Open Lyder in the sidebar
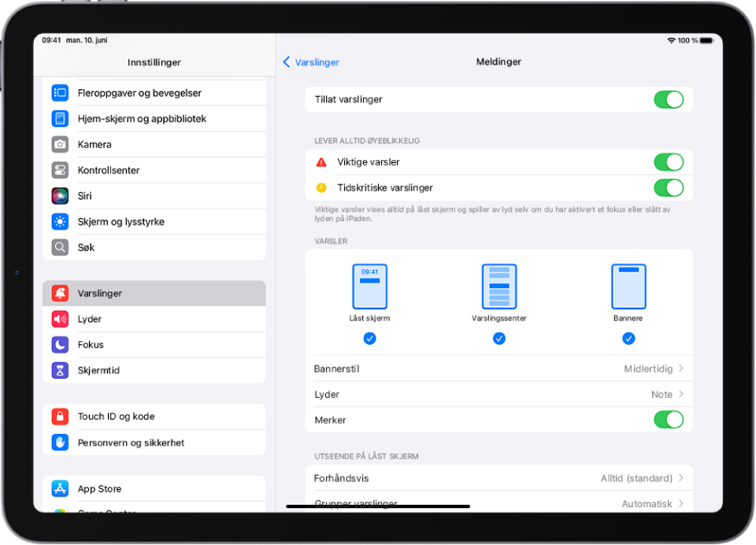This screenshot has width=756, height=545. click(x=154, y=319)
